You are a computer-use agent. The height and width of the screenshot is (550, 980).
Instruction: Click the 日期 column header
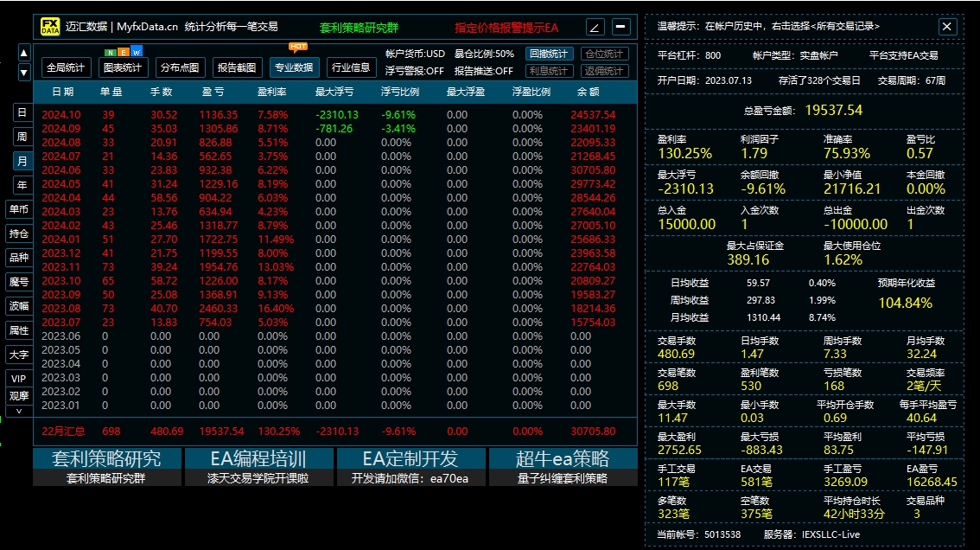(x=62, y=92)
